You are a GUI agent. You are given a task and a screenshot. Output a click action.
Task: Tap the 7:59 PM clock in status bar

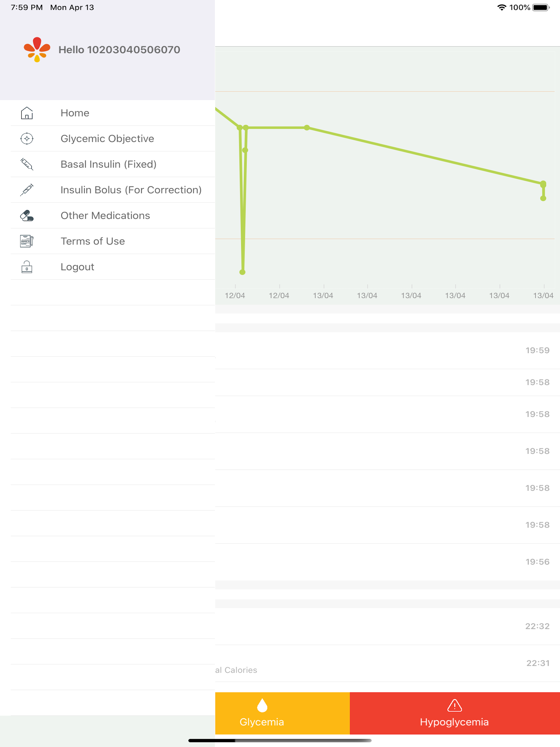[27, 7]
